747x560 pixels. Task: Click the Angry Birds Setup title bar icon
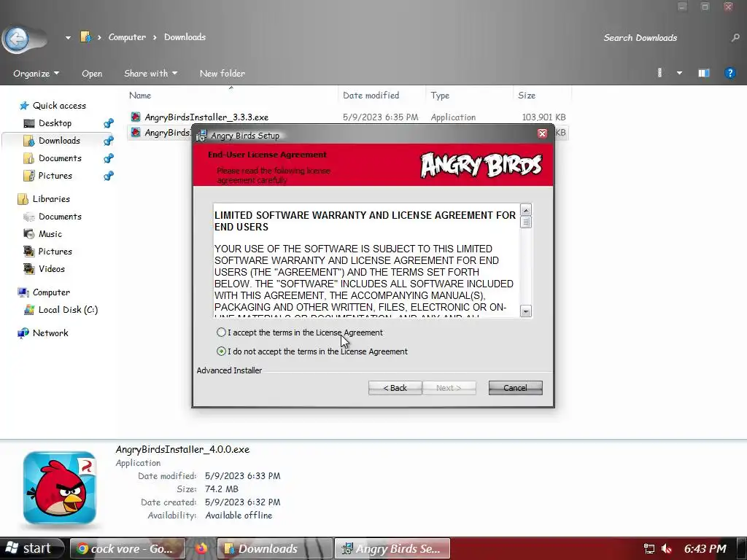201,135
